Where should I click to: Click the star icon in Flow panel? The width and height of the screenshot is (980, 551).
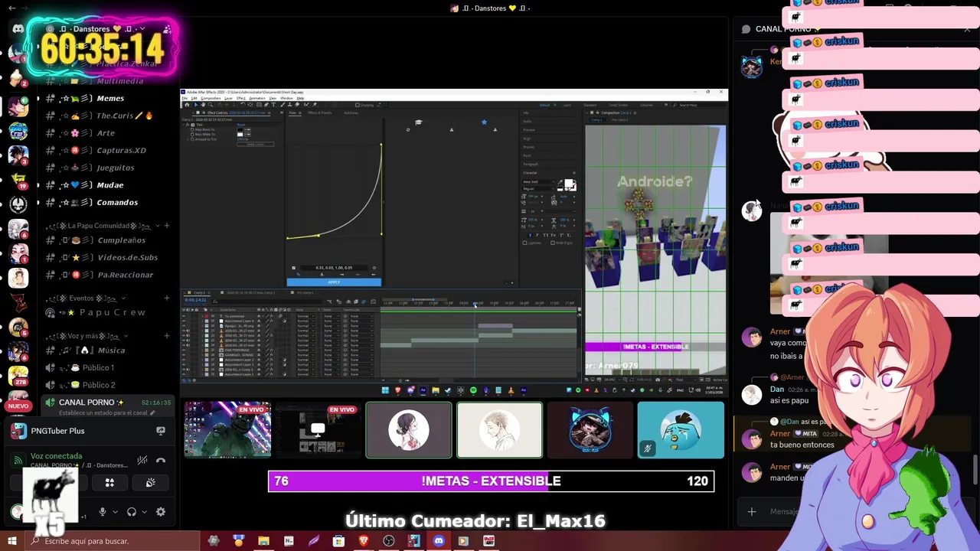[484, 122]
